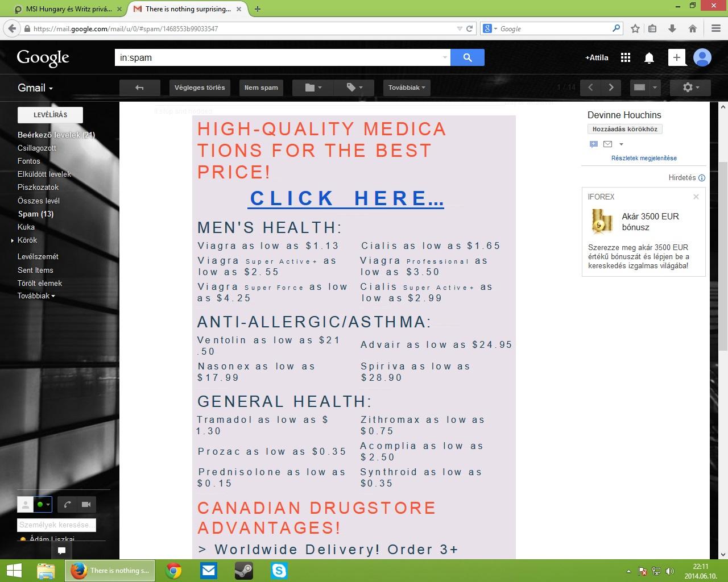The height and width of the screenshot is (582, 728).
Task: Open the Továbbiak toolbar dropdown
Action: coord(407,88)
